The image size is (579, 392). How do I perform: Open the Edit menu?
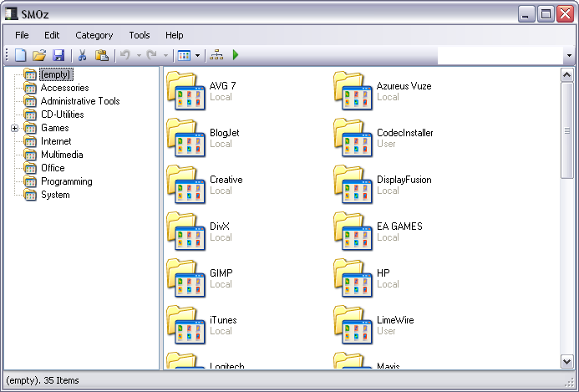click(x=52, y=35)
